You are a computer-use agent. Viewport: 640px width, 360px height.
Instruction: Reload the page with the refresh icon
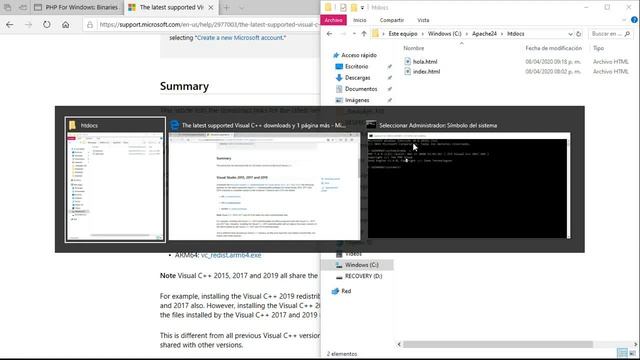[47, 24]
